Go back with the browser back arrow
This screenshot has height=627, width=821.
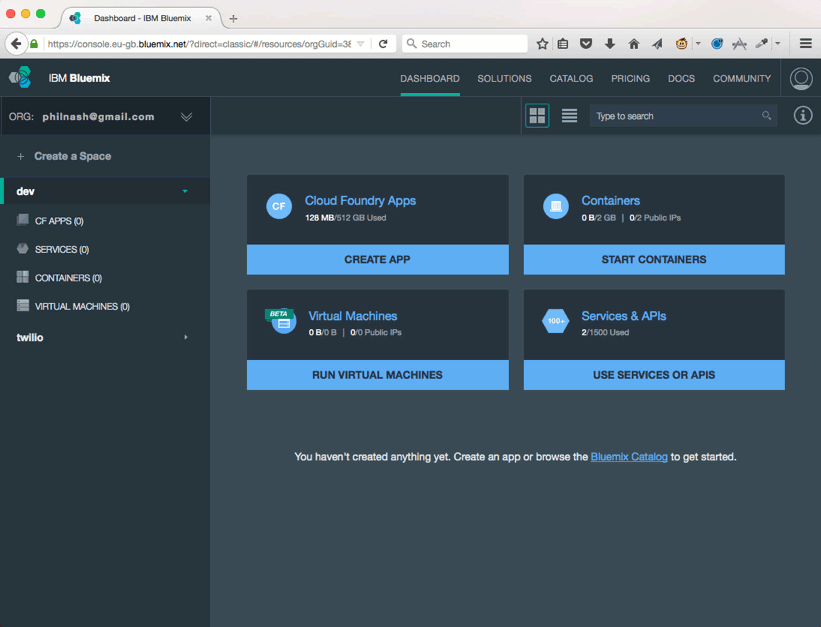pyautogui.click(x=16, y=43)
